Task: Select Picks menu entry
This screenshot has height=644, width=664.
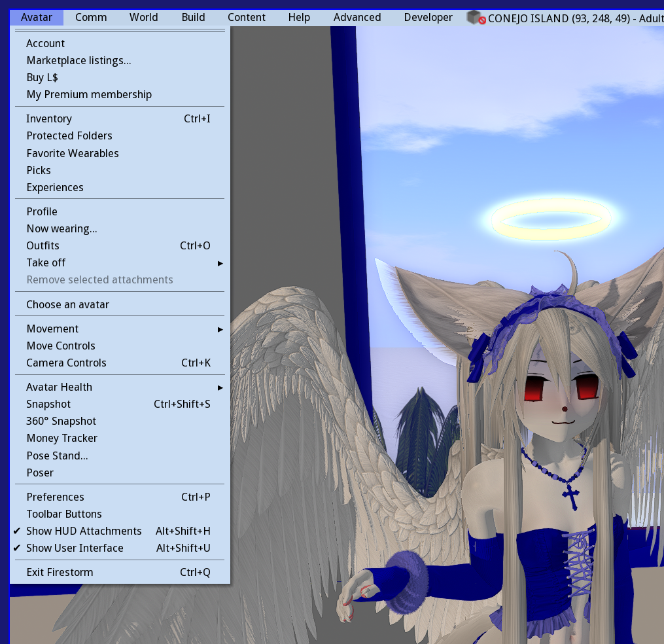Action: 120,170
